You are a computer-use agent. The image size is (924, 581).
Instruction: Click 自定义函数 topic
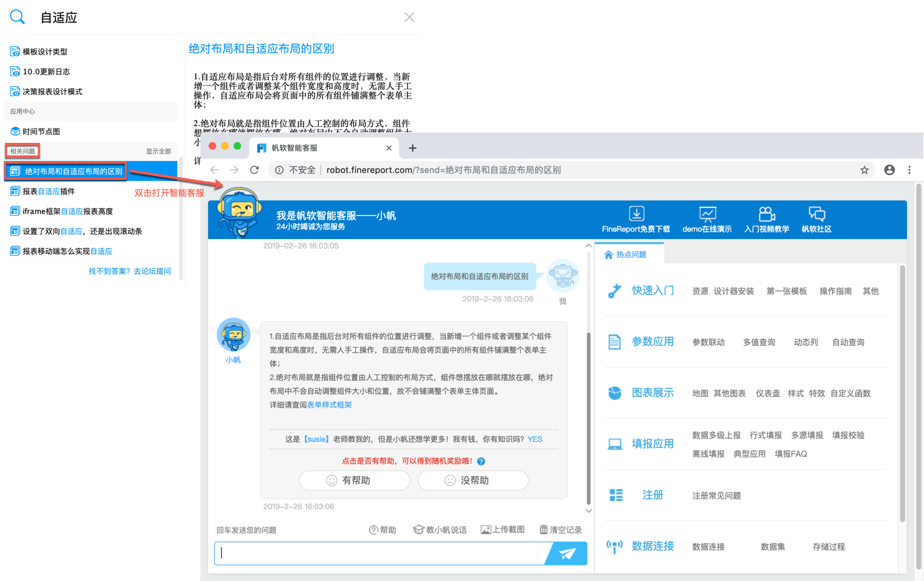(850, 394)
